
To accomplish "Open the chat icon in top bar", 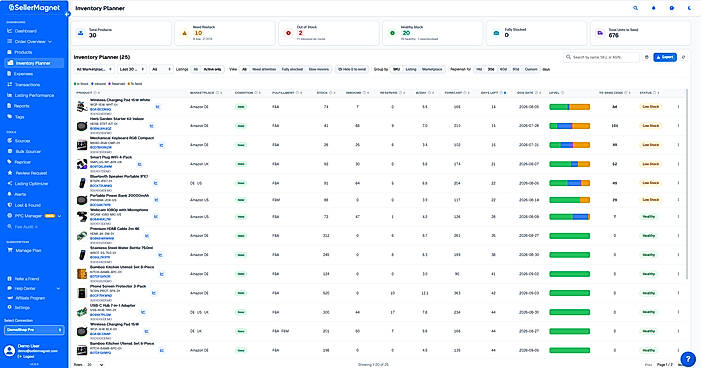I will point(671,8).
